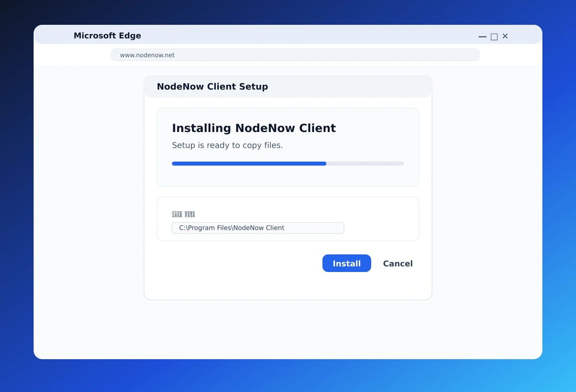
Task: Click the empty space right of the path field
Action: click(x=380, y=228)
